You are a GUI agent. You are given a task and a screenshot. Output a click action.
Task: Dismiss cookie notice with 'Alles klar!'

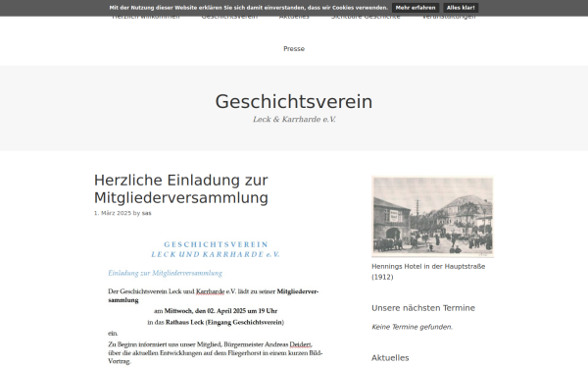click(461, 8)
